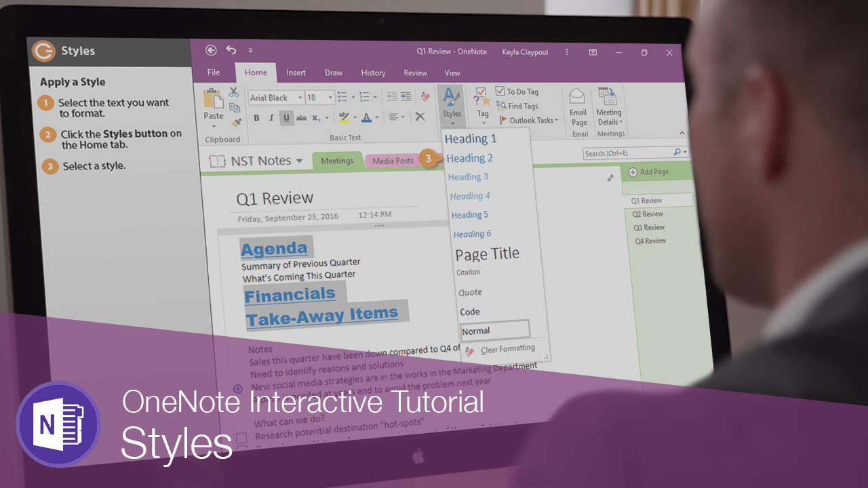Click the Delete X icon in Basic Text

pyautogui.click(x=420, y=117)
